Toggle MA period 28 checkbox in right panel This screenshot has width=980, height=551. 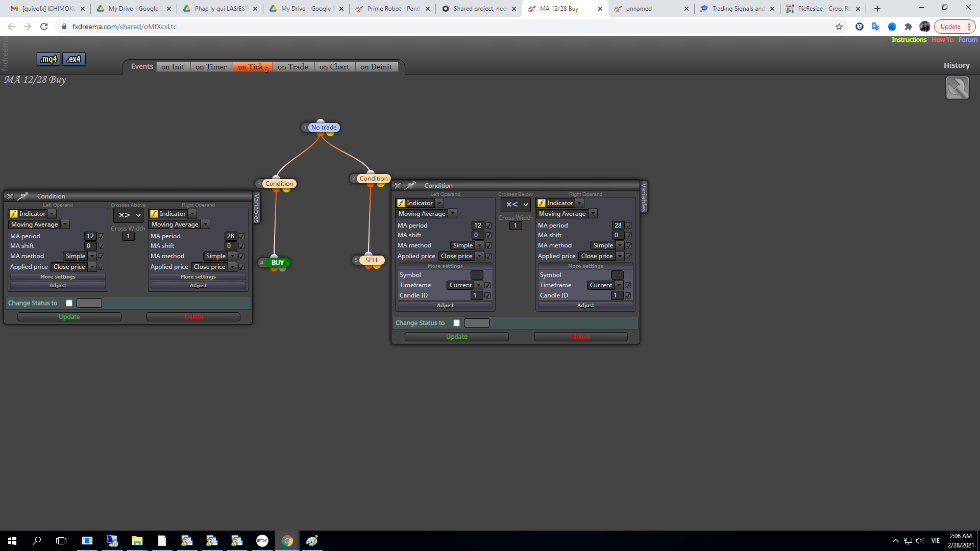629,226
